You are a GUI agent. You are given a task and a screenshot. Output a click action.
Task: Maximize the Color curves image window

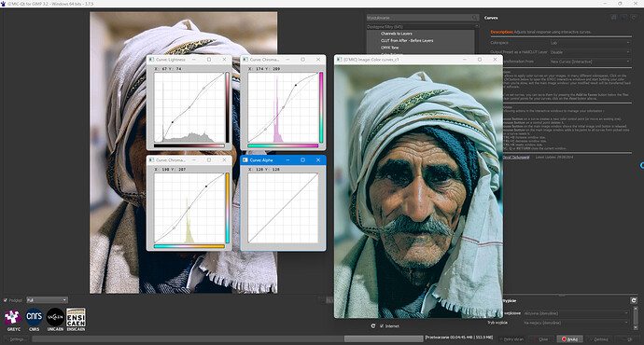click(x=480, y=60)
